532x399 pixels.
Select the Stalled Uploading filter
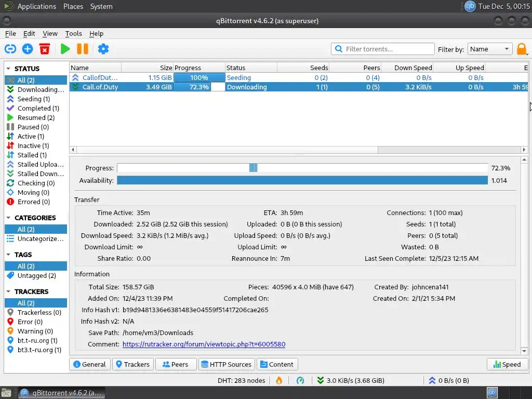tap(36, 164)
